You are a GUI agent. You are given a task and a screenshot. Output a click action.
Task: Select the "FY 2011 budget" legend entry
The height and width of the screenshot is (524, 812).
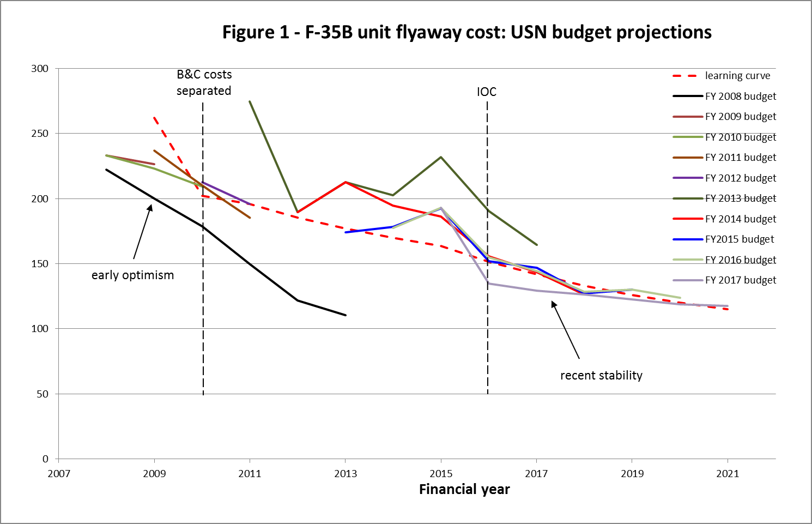click(x=725, y=158)
